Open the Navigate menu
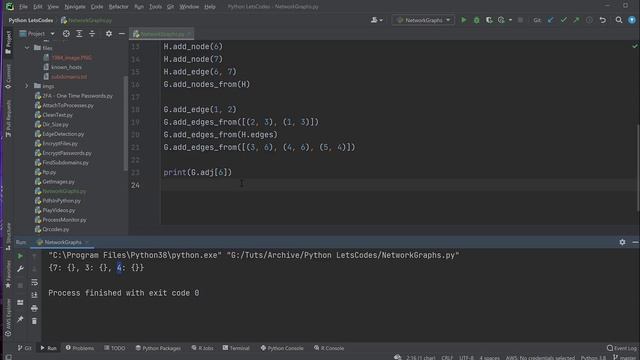Screen dimensions: 640x360 click(75, 7)
